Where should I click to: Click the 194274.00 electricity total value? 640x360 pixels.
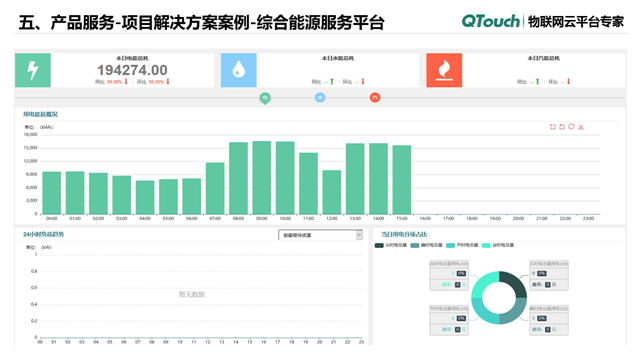point(132,70)
